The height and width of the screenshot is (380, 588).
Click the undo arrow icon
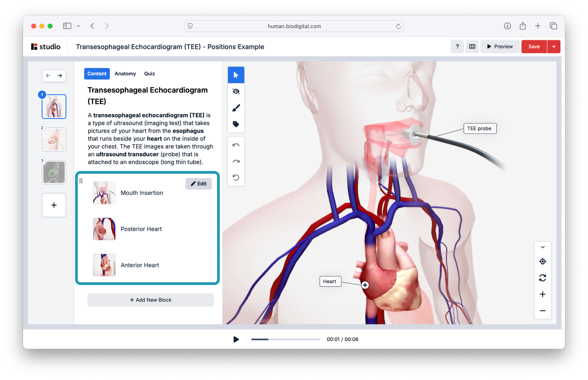(236, 145)
